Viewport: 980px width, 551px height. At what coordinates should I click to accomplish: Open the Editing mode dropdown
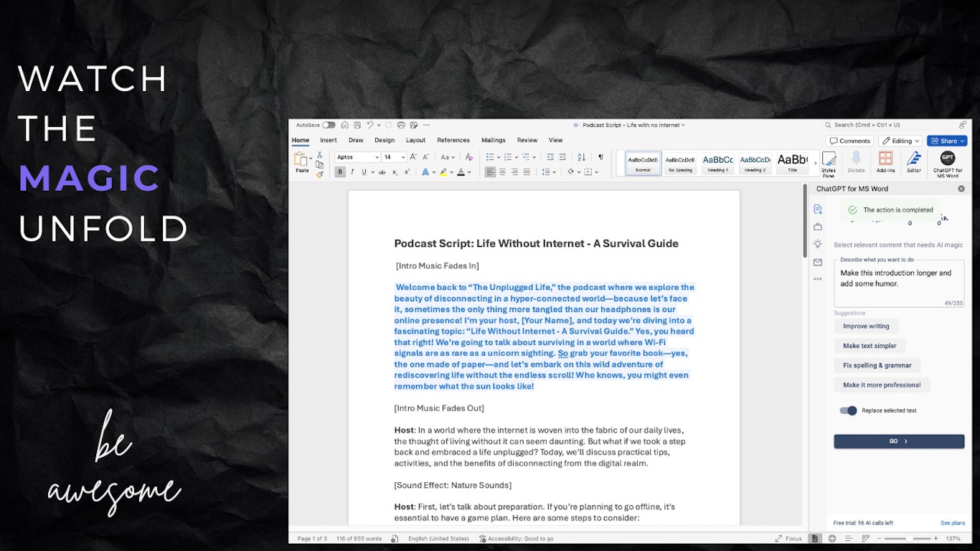click(x=900, y=141)
